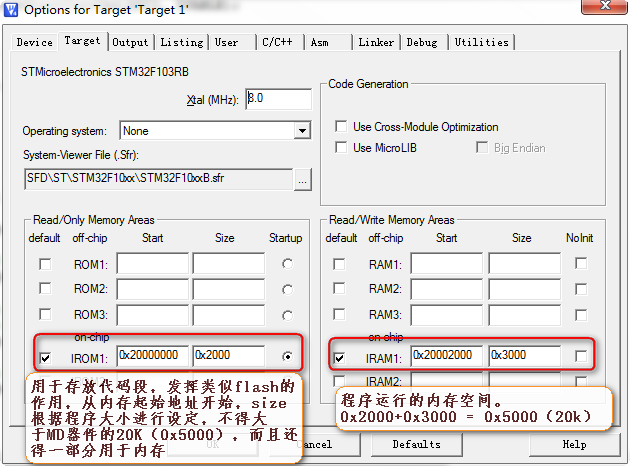
Task: Click the RAM1 Size field
Action: pyautogui.click(x=525, y=263)
